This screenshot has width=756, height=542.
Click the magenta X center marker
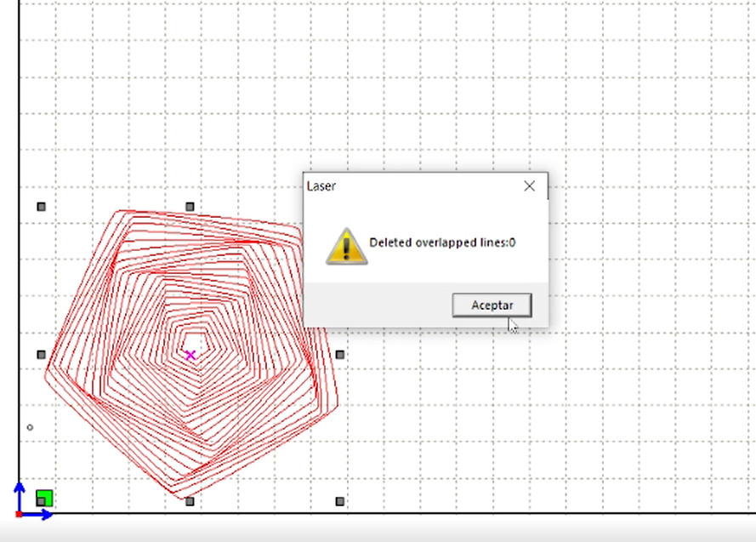click(190, 355)
